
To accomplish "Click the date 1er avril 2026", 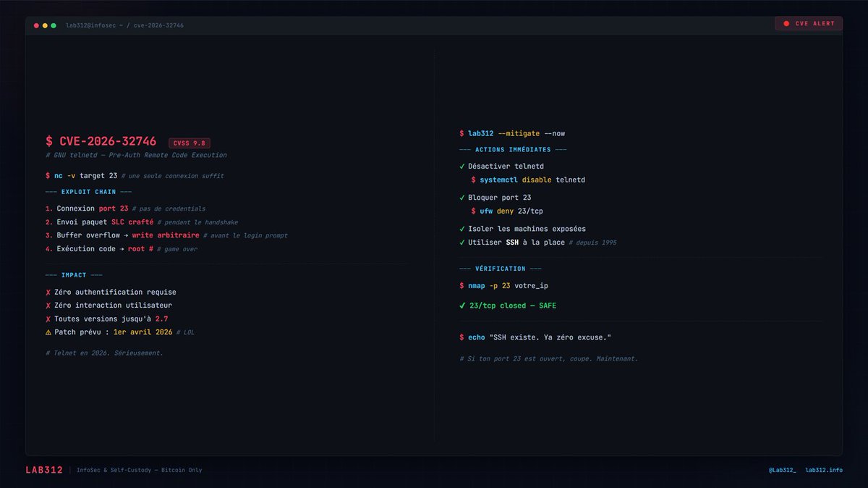I will click(143, 332).
